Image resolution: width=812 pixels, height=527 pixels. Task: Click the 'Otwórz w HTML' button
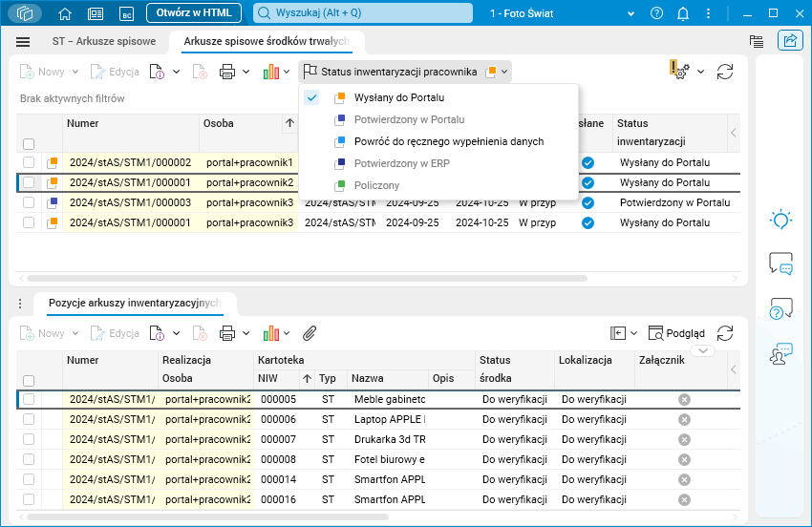tap(193, 13)
